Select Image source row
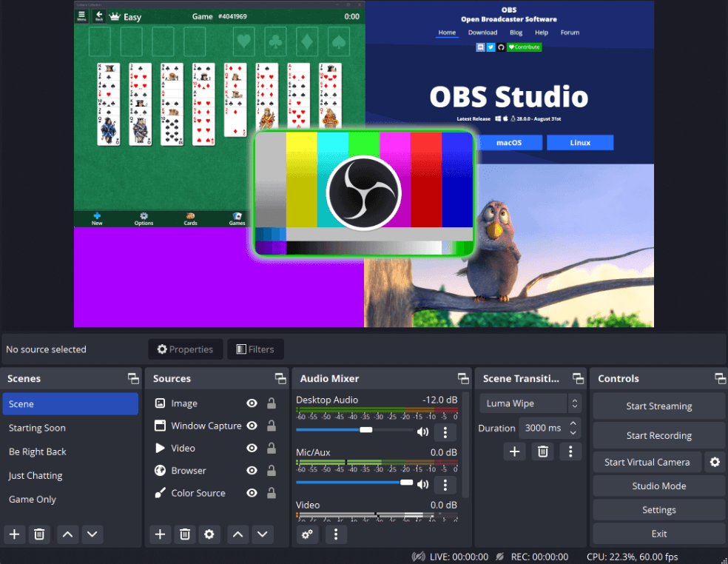 216,403
